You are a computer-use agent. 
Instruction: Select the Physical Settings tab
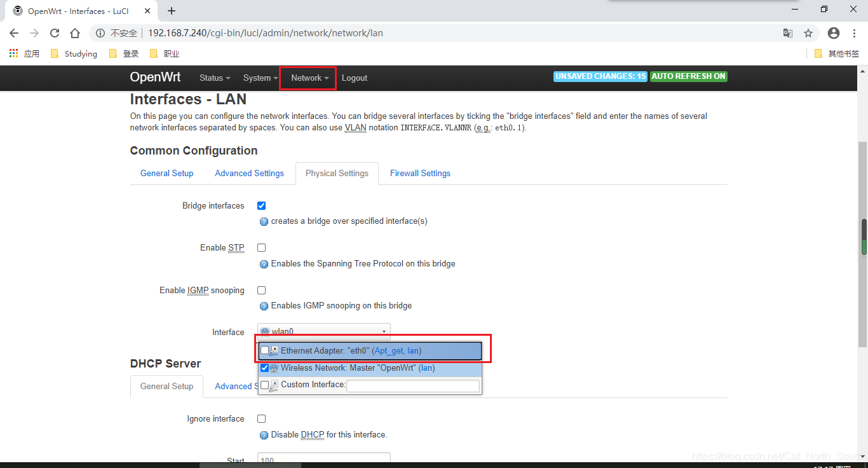click(337, 173)
